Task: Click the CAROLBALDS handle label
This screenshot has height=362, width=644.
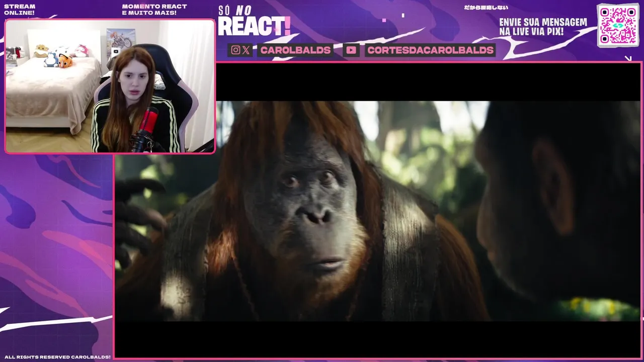Action: point(295,50)
